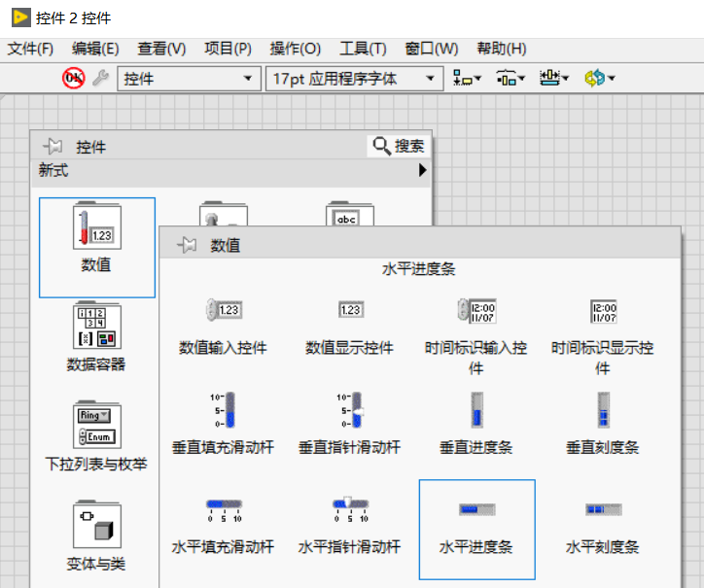Open the 数据容器 palette category

[97, 336]
